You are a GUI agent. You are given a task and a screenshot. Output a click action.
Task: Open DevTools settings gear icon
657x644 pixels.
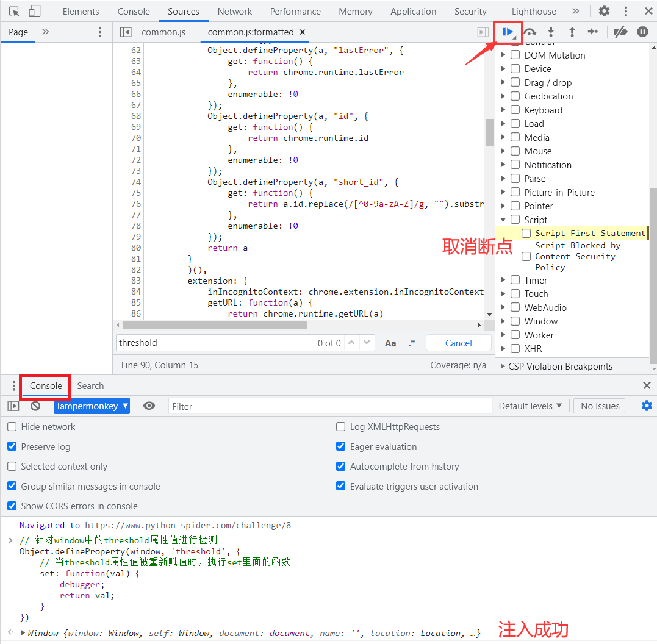pyautogui.click(x=604, y=11)
